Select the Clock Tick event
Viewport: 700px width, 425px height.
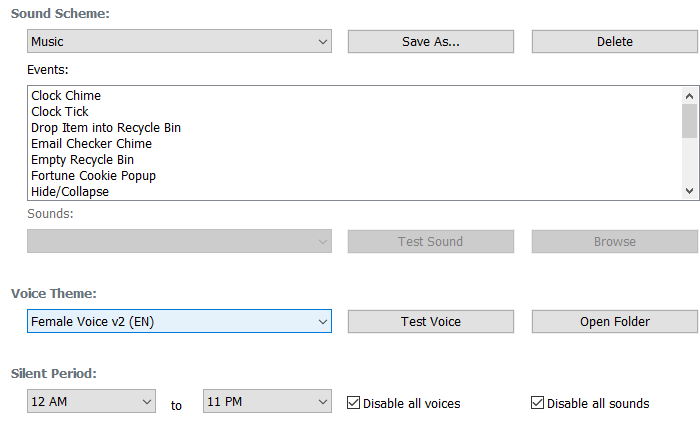click(x=60, y=112)
